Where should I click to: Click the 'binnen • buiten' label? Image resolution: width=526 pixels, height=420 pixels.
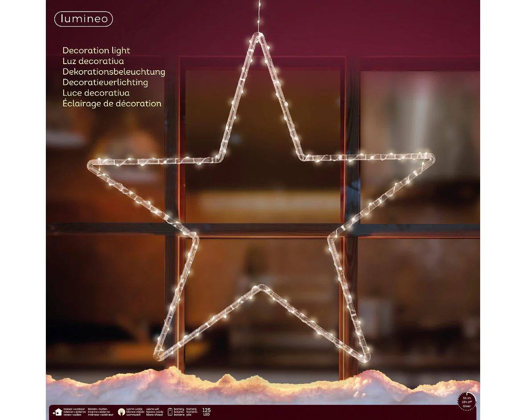[x=98, y=409]
